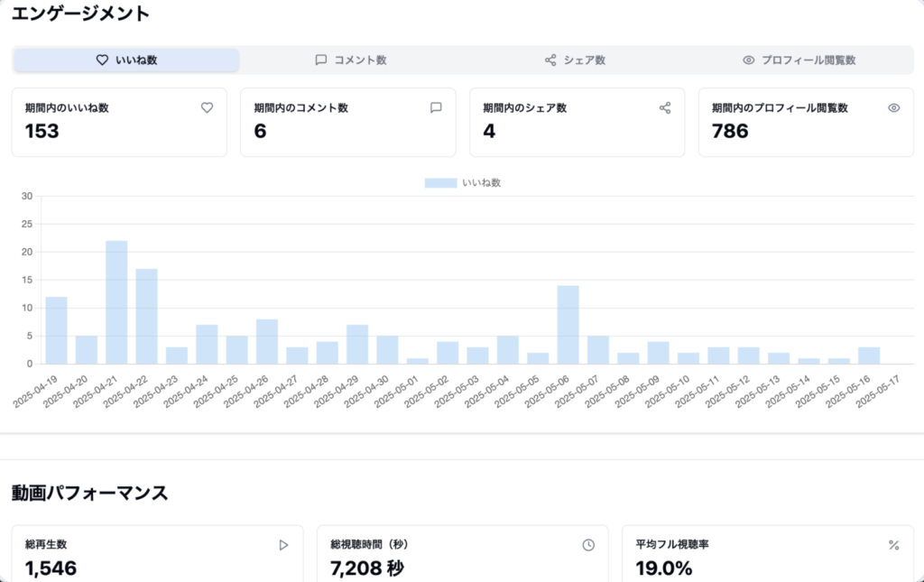Click heart icon in likes count card
The height and width of the screenshot is (582, 924).
(207, 107)
